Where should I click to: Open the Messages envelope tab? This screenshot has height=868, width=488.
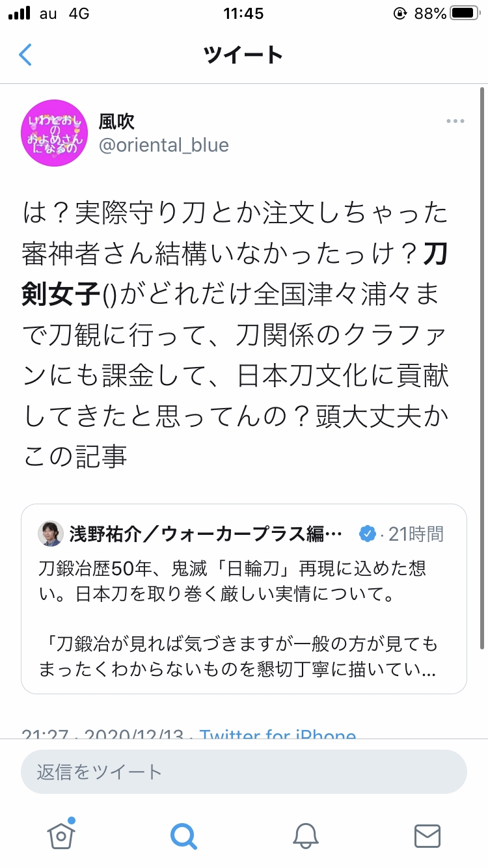(427, 835)
